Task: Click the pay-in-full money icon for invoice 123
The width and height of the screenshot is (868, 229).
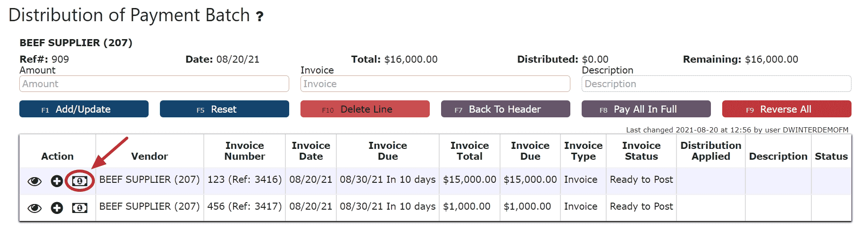Action: coord(79,181)
